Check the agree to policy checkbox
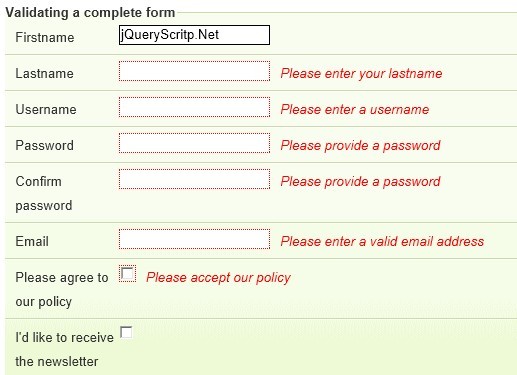The width and height of the screenshot is (517, 375). 127,274
